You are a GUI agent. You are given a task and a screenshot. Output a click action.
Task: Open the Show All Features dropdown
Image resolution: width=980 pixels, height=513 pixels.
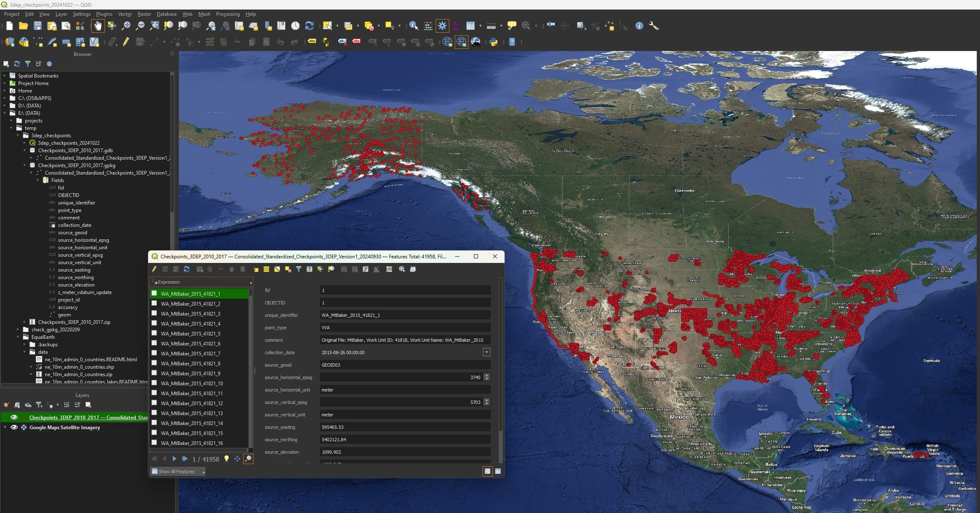click(178, 472)
